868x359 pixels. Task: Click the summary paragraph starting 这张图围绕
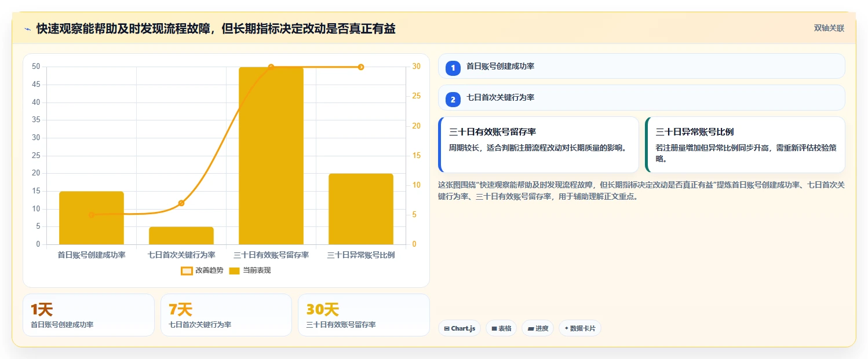coord(641,191)
